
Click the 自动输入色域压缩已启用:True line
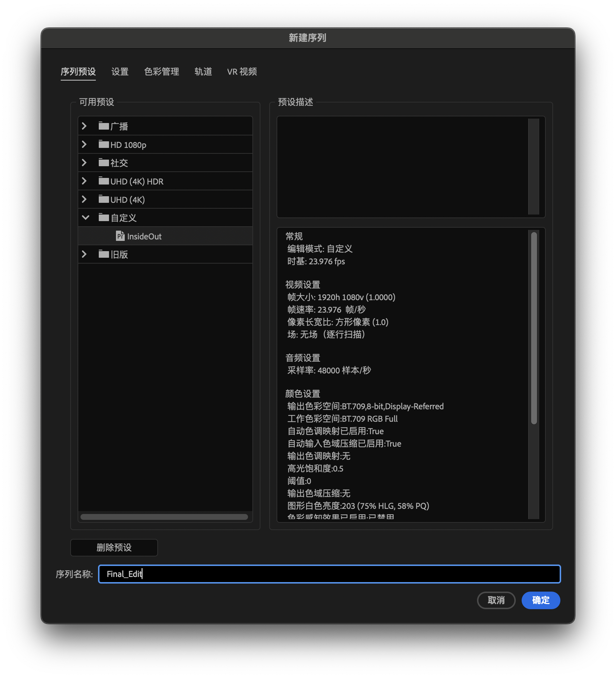[344, 444]
